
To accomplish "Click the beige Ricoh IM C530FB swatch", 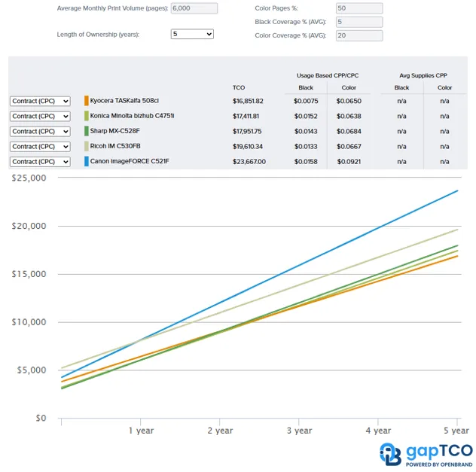I will point(87,146).
